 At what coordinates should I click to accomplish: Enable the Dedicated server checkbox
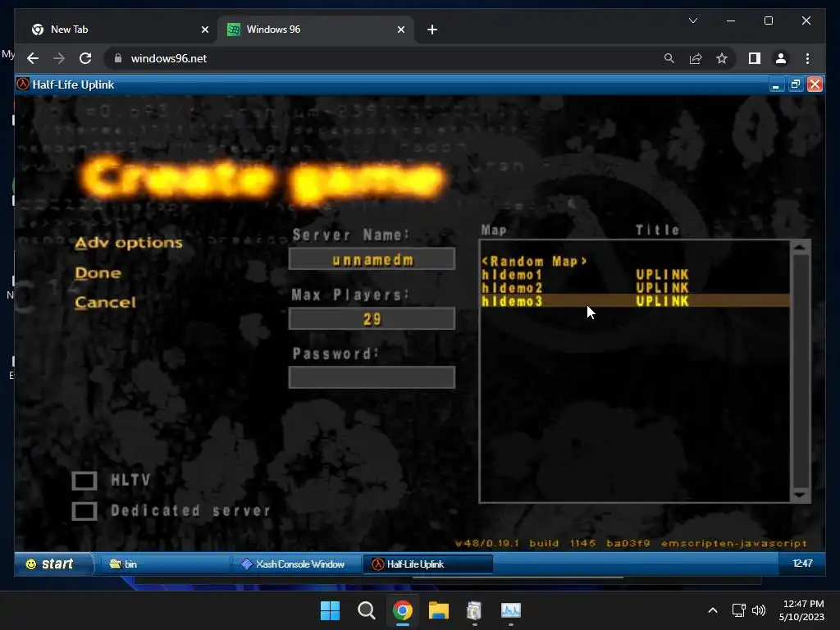[84, 511]
